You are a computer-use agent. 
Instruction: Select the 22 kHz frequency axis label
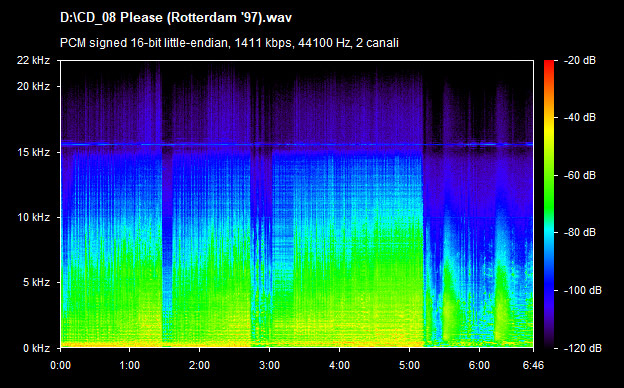(x=33, y=60)
